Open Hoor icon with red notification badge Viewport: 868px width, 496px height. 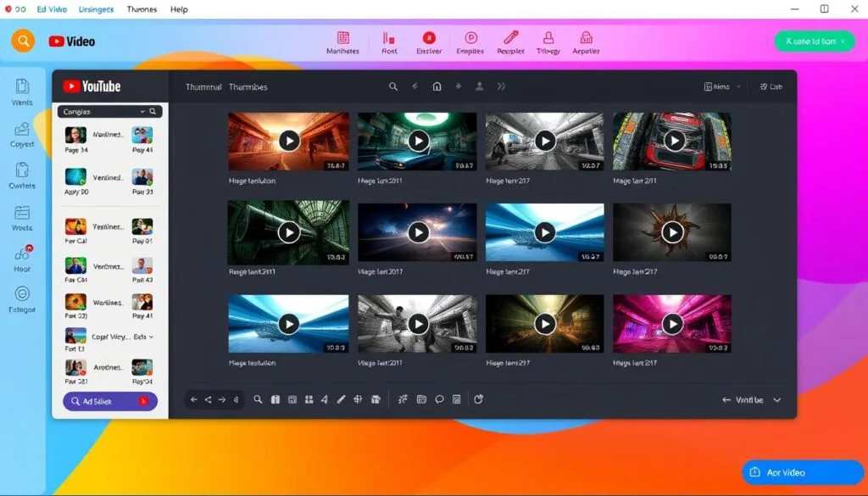click(23, 253)
